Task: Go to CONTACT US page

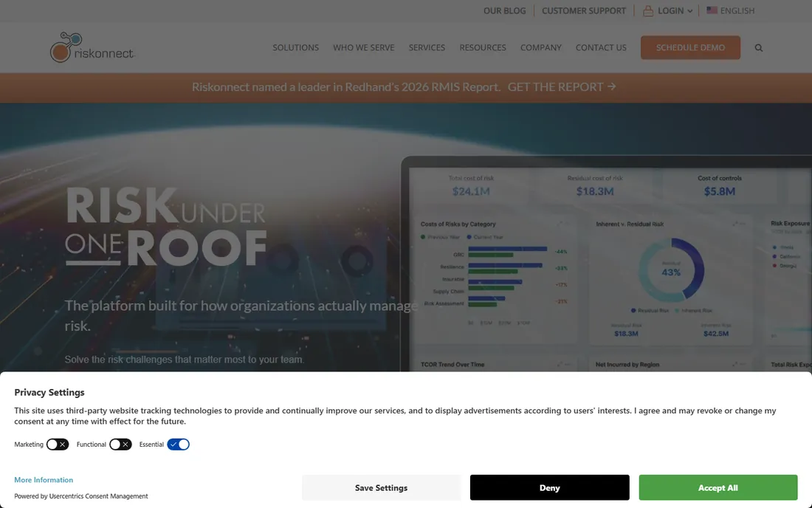Action: tap(601, 48)
